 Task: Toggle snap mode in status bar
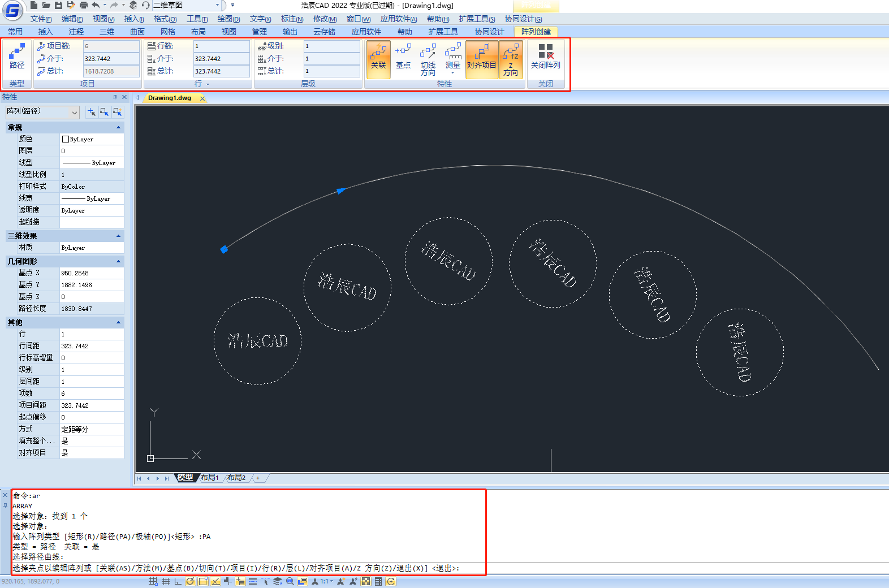153,581
